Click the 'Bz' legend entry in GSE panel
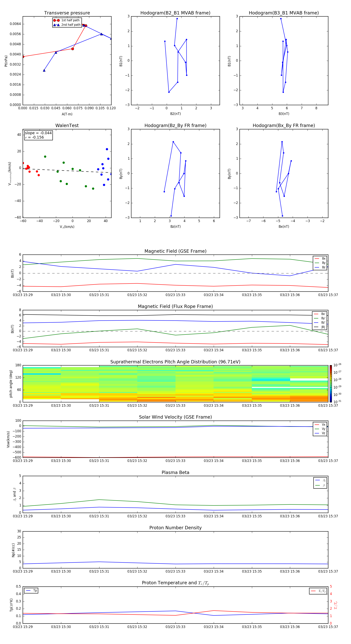Image resolution: width=351 pixels, height=644 pixels. click(320, 267)
